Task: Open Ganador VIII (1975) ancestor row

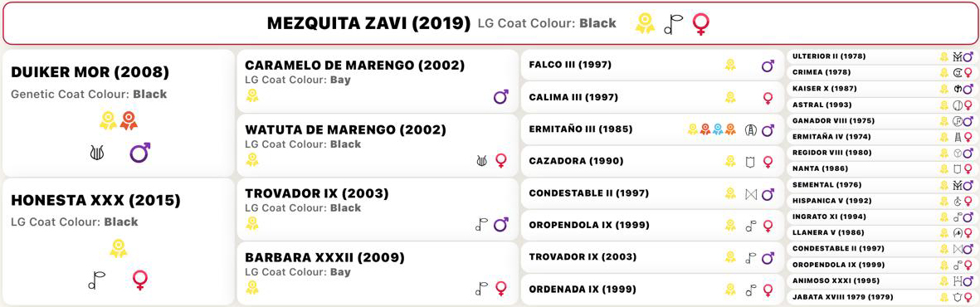Action: 883,120
